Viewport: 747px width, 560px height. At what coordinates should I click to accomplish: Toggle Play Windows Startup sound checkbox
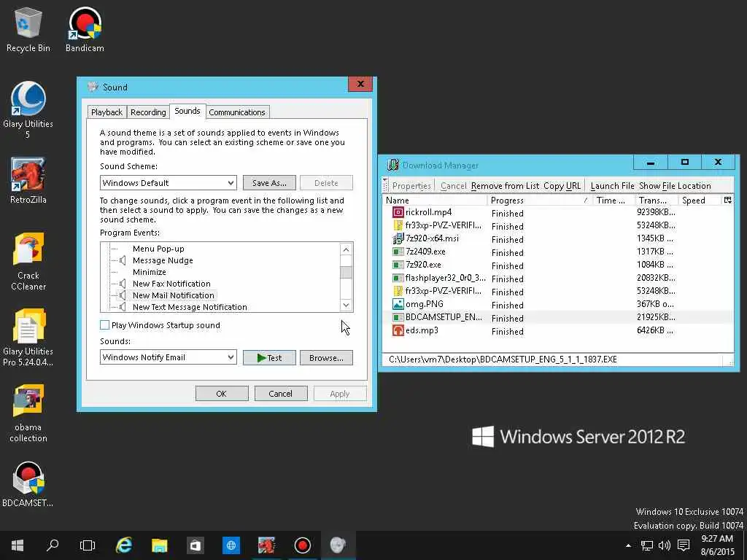105,325
